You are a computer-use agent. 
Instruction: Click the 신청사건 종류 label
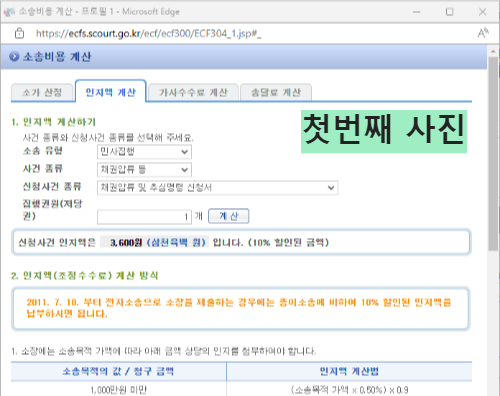click(52, 186)
